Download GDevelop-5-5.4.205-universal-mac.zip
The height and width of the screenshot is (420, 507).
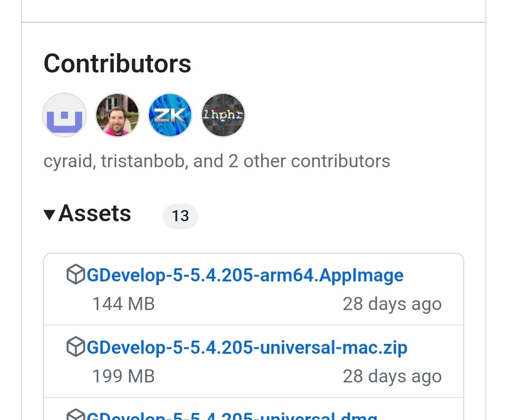pyautogui.click(x=247, y=347)
